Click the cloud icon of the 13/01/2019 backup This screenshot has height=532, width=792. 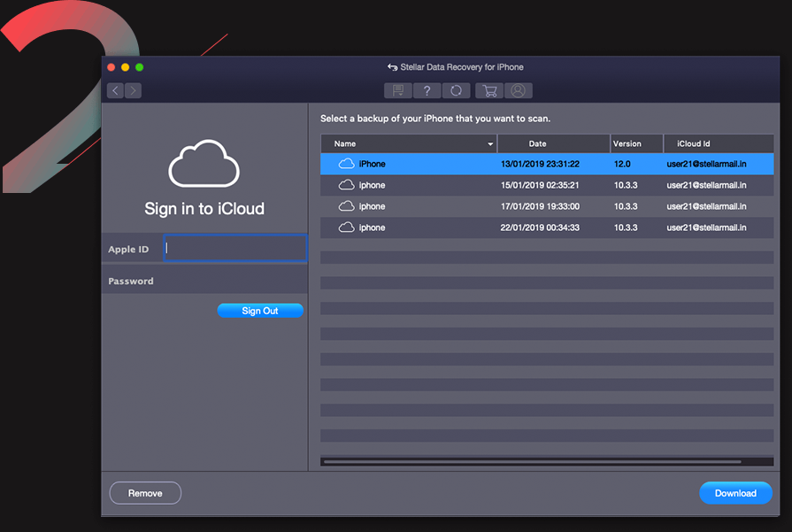pyautogui.click(x=346, y=164)
